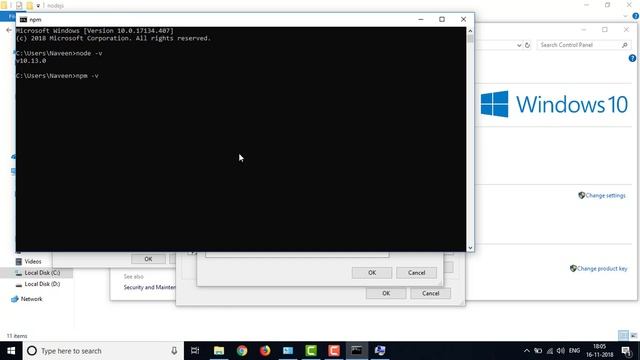
Task: Click the battery icon in system tray
Action: [x=538, y=351]
